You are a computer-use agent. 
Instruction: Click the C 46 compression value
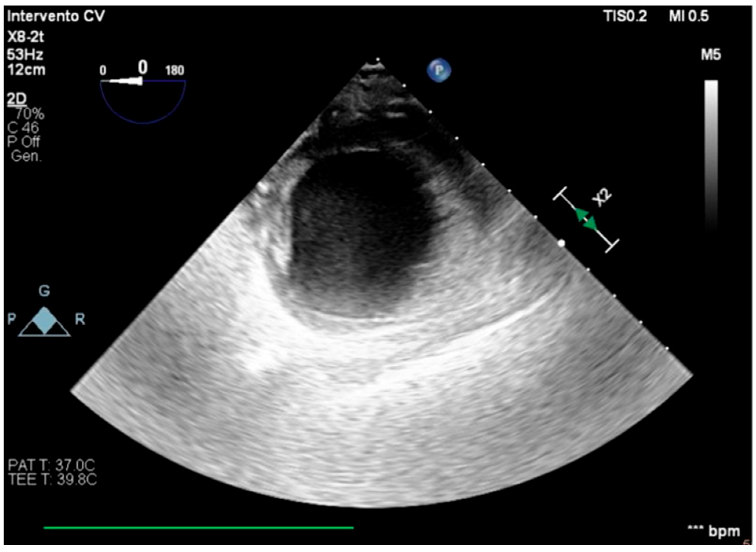[x=23, y=128]
